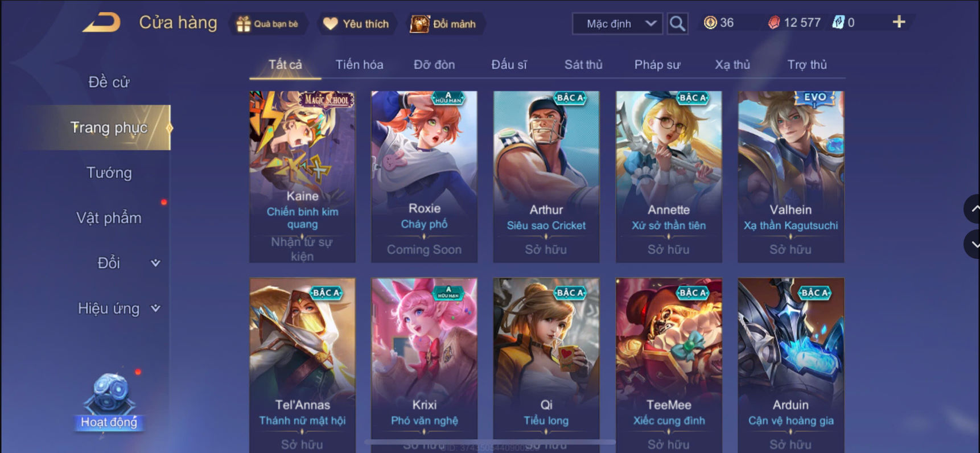This screenshot has height=453, width=980.
Task: Tap the gold coin balance icon
Action: coord(710,23)
